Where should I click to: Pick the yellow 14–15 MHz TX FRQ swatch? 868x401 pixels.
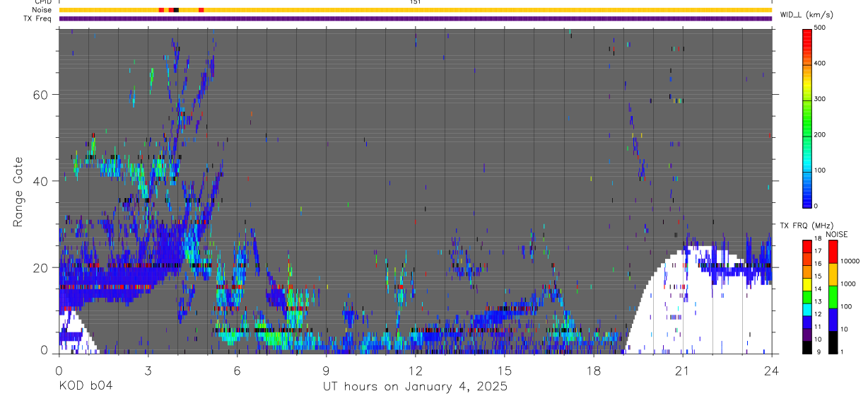807,284
